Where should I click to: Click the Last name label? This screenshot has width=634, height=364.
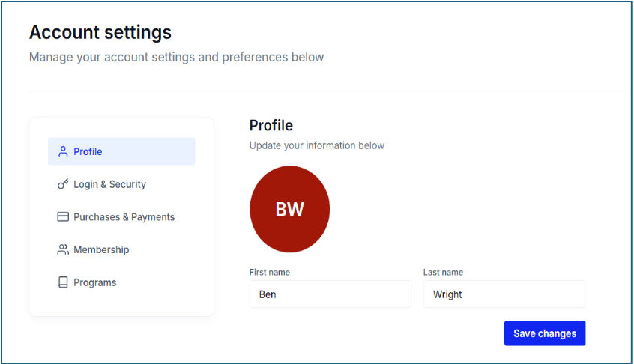coord(443,273)
